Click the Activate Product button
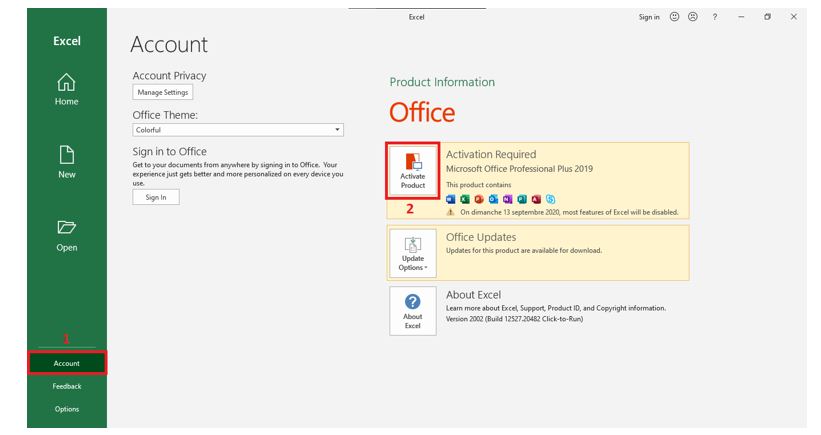The height and width of the screenshot is (435, 821). pos(413,169)
